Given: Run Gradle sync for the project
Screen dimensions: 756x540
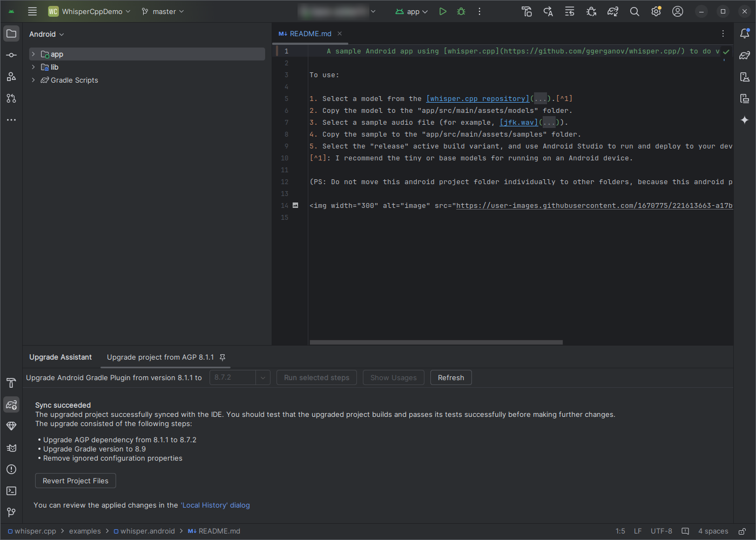Looking at the screenshot, I should (x=612, y=11).
